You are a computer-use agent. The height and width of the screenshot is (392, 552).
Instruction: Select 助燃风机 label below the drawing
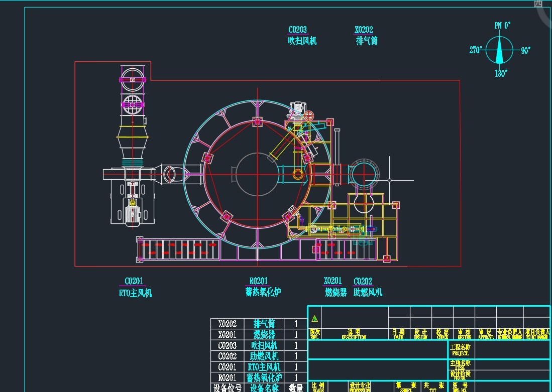pos(368,292)
